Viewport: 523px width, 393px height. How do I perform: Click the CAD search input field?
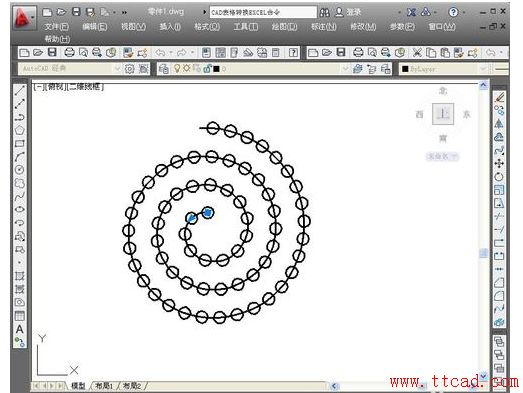[263, 12]
